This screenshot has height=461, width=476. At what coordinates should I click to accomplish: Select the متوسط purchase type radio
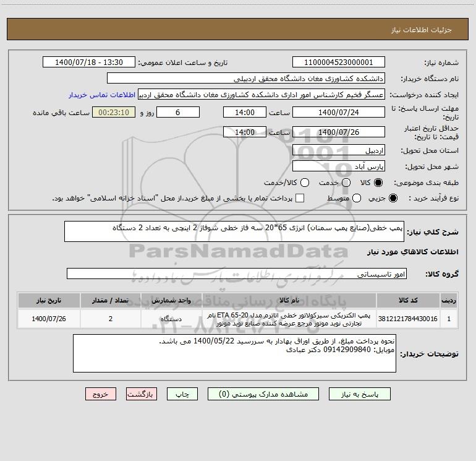(x=357, y=198)
